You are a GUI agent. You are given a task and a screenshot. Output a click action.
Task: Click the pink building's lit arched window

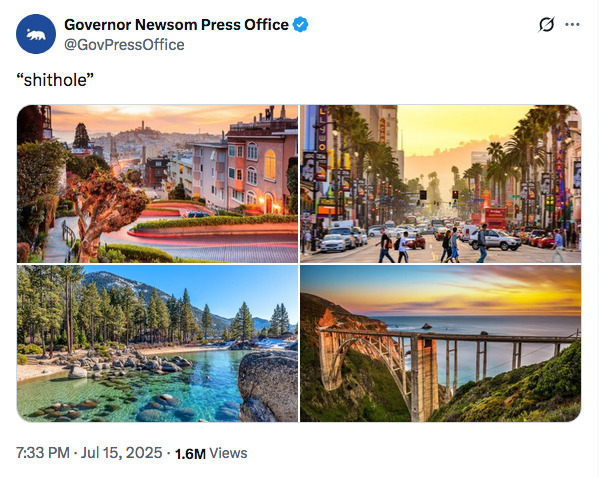pyautogui.click(x=270, y=165)
